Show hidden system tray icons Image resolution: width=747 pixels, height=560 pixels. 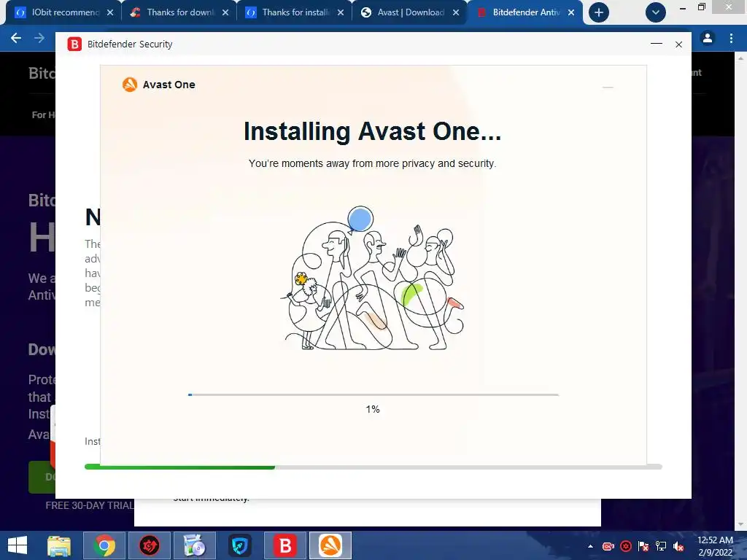[x=591, y=546]
